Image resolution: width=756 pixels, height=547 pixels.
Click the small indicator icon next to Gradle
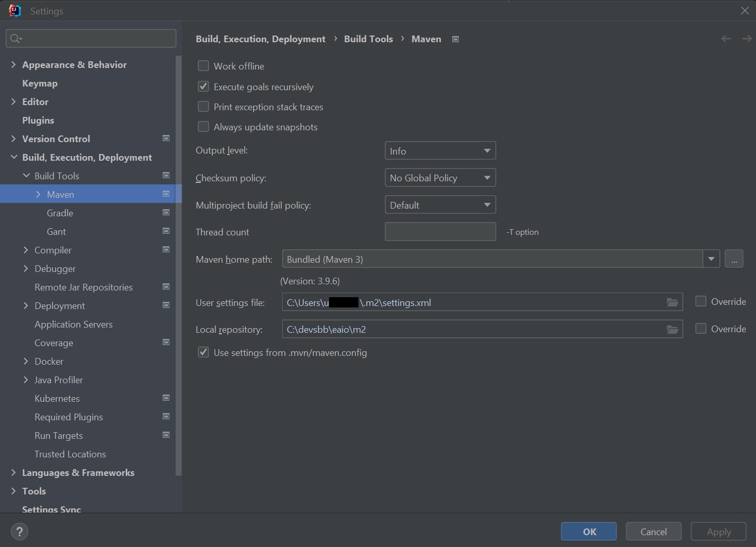(166, 212)
